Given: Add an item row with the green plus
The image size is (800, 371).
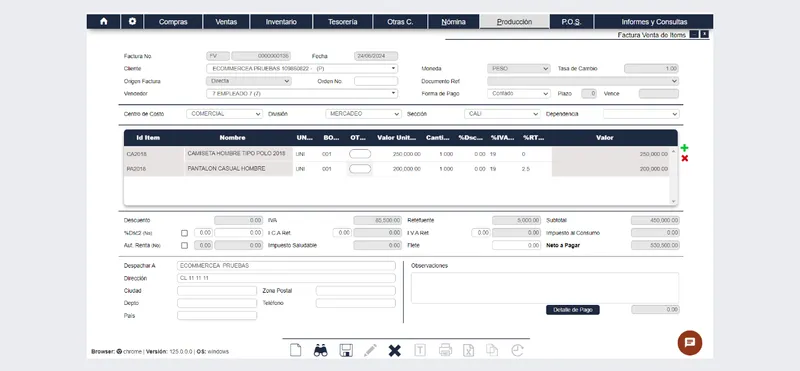Looking at the screenshot, I should pos(684,148).
